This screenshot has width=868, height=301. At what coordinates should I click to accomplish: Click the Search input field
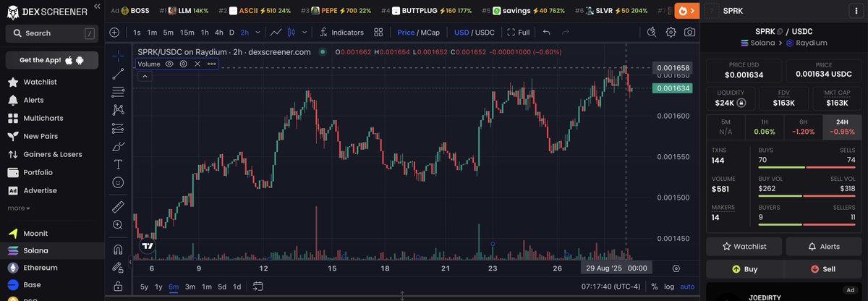(51, 33)
